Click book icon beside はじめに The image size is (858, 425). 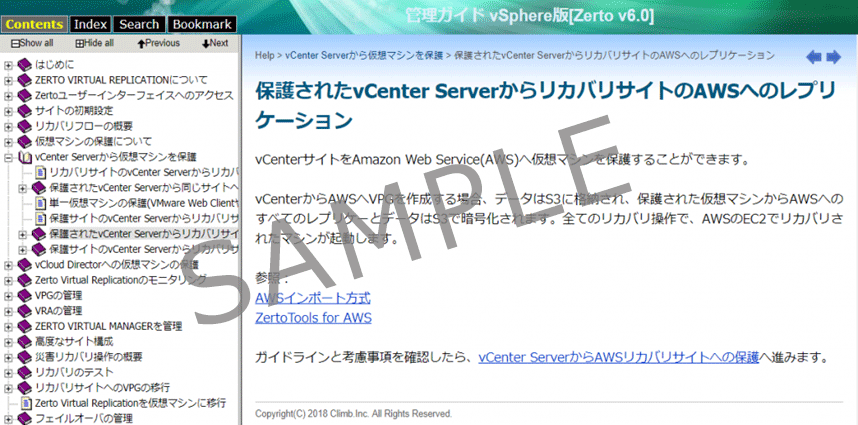[x=25, y=65]
